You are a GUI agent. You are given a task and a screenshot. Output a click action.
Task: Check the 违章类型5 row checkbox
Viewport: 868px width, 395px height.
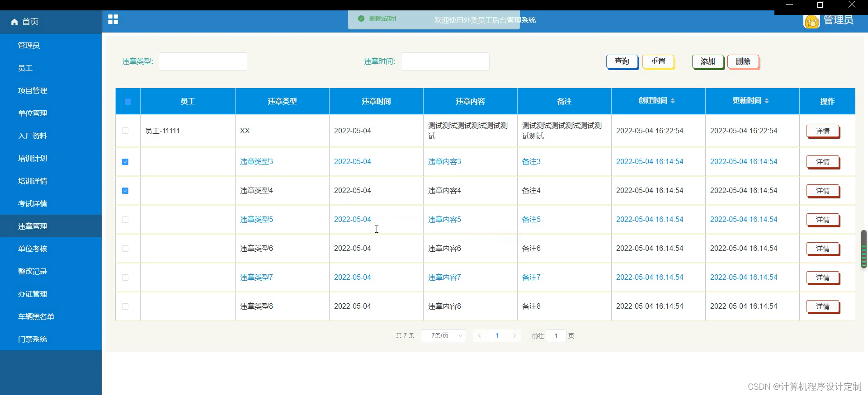point(125,220)
